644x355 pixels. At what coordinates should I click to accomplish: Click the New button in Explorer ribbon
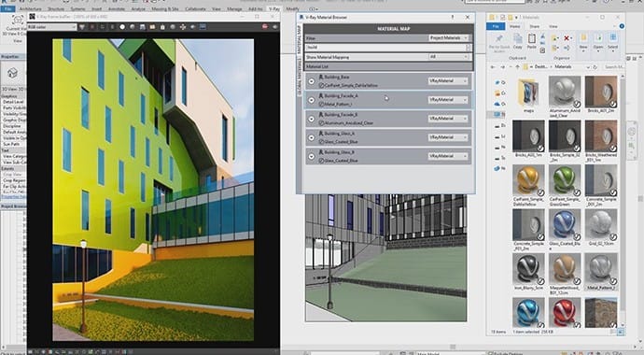click(x=583, y=41)
